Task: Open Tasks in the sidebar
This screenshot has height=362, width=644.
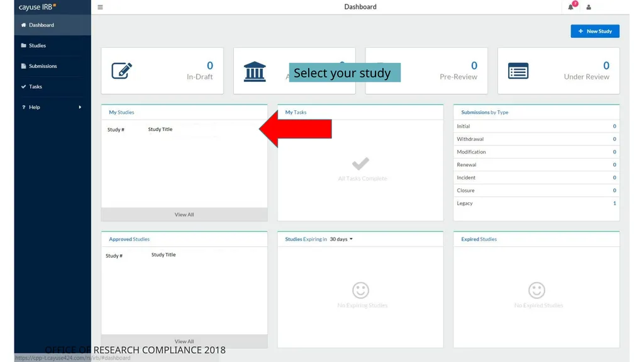Action: [x=53, y=87]
